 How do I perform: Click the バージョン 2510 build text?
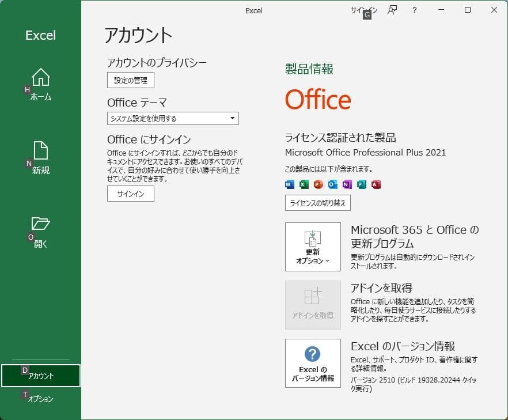(x=414, y=384)
